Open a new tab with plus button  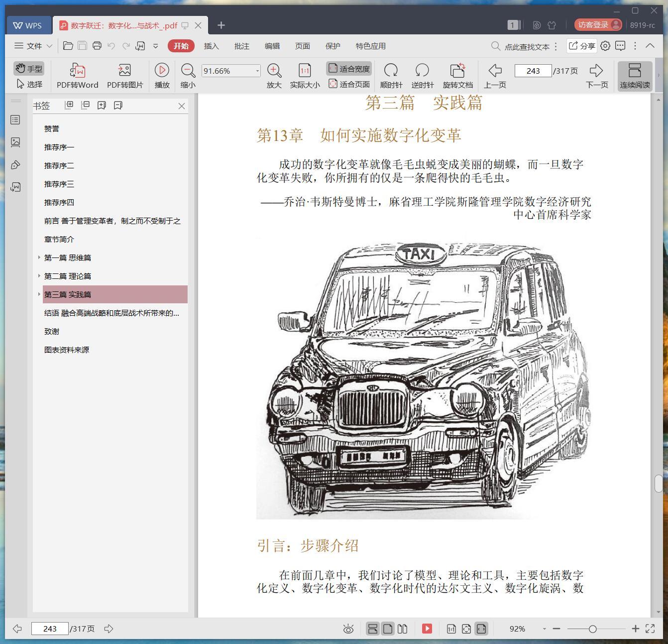point(222,25)
